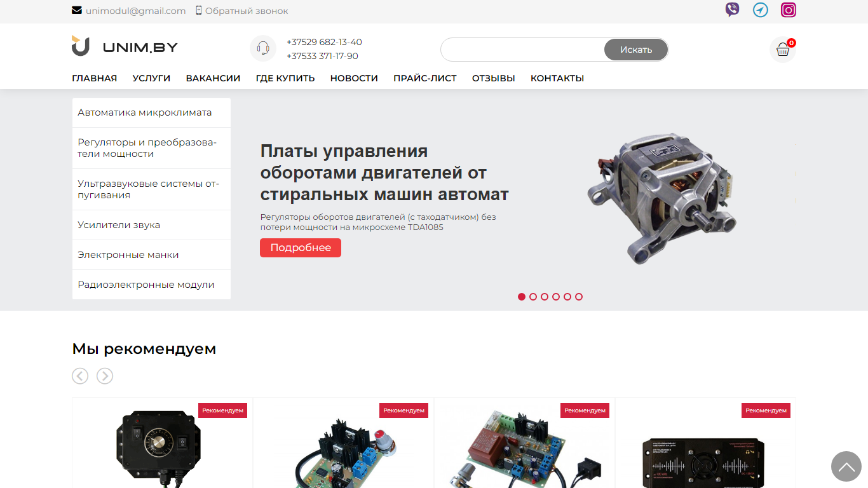Open the ГДЕ КУПИТЬ menu item
The width and height of the screenshot is (868, 488).
285,78
